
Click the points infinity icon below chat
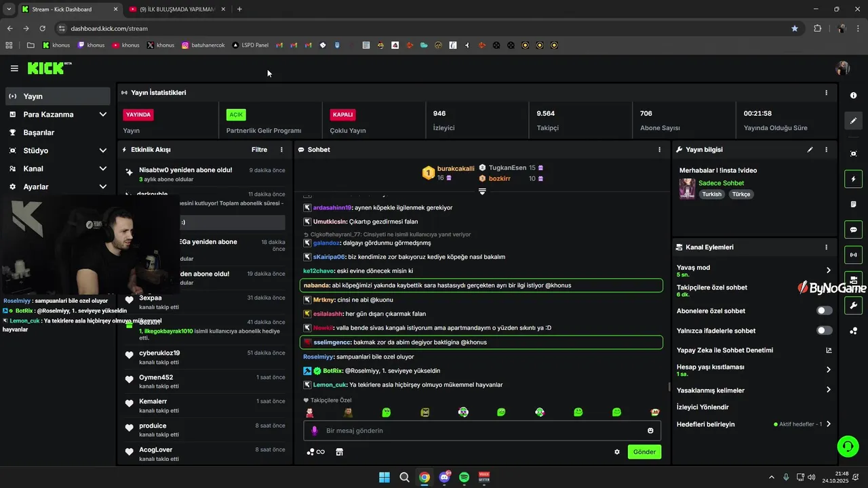point(315,452)
